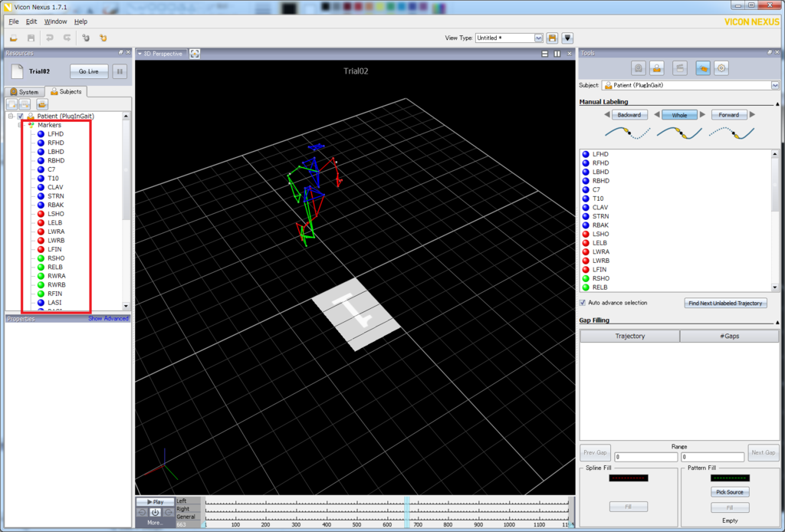785x532 pixels.
Task: Click Trial02 document icon
Action: (x=17, y=71)
